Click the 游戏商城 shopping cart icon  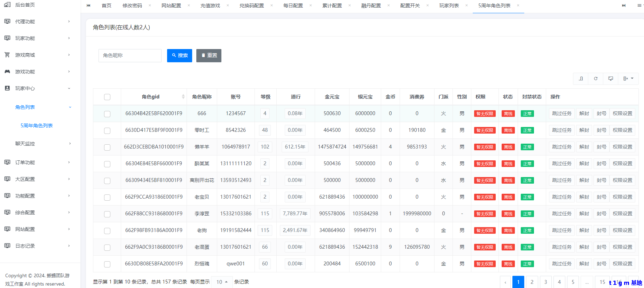click(7, 55)
